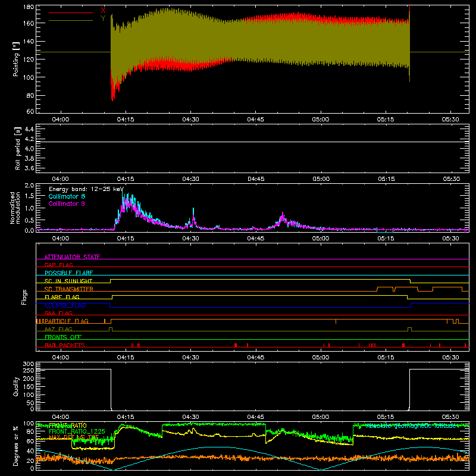This screenshot has width=476, height=476.
Task: Click the '60' tick on Pointing axis
Action: pos(30,111)
